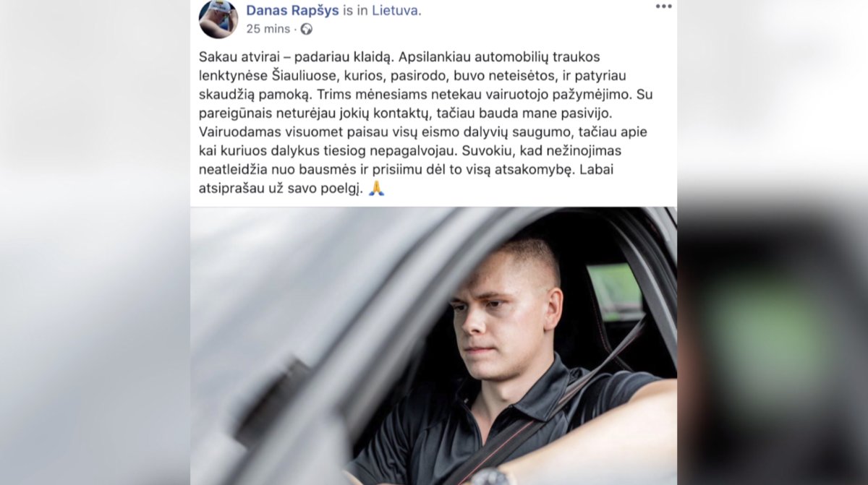
Task: Open Danas Rapšys profile avatar picture
Action: pos(218,18)
